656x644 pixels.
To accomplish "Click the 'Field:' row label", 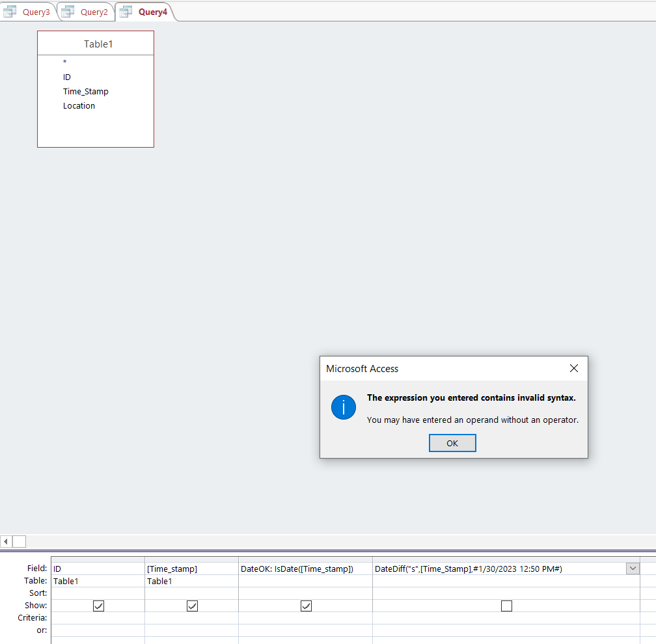I will 37,569.
